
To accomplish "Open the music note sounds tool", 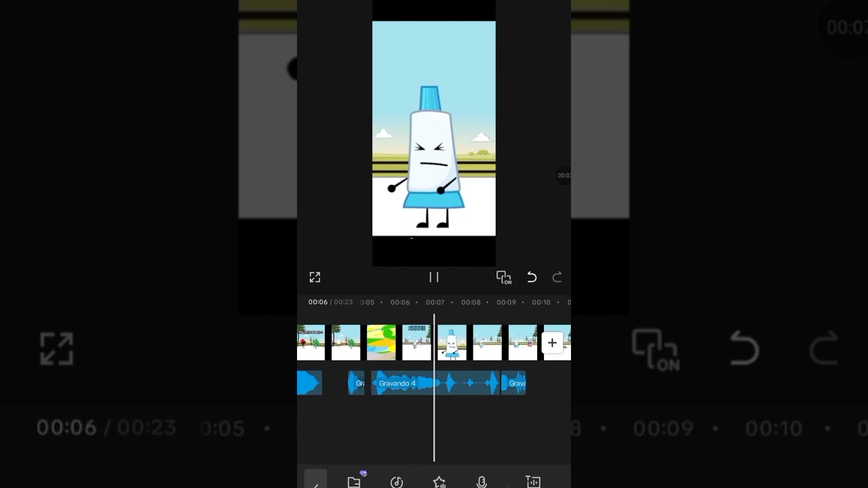I will pos(397,482).
